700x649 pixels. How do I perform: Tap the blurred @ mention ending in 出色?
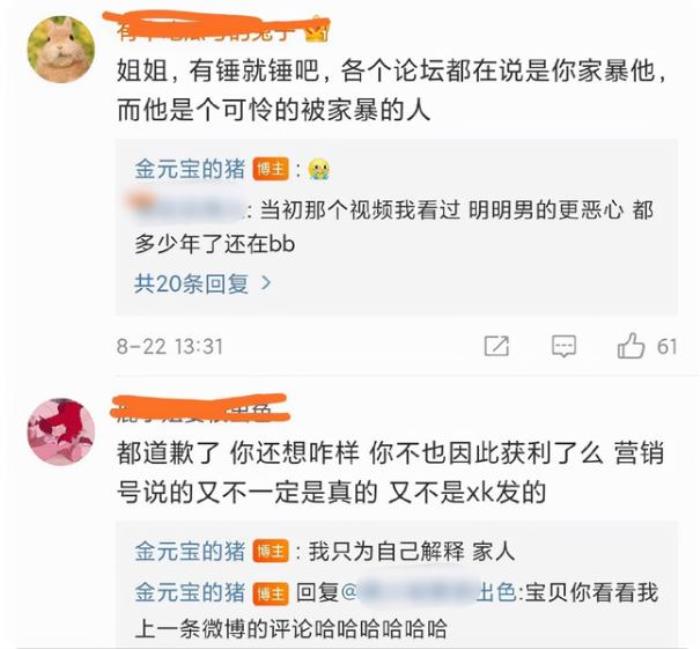click(x=429, y=593)
